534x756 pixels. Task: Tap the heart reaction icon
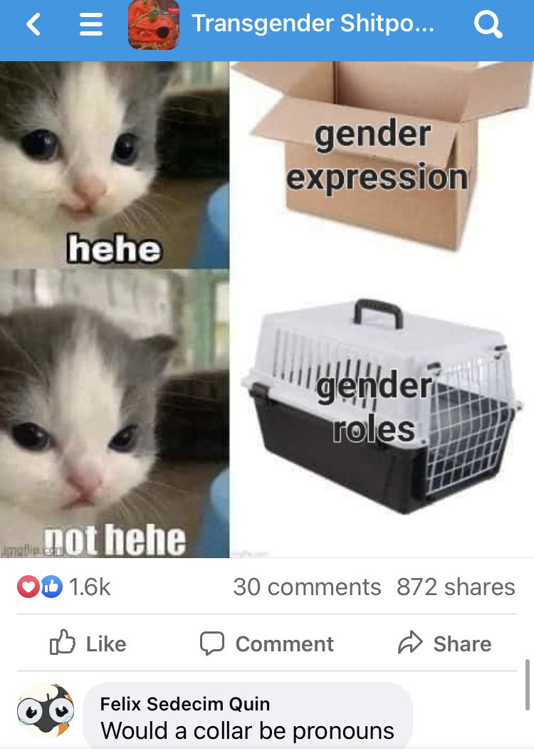28,587
